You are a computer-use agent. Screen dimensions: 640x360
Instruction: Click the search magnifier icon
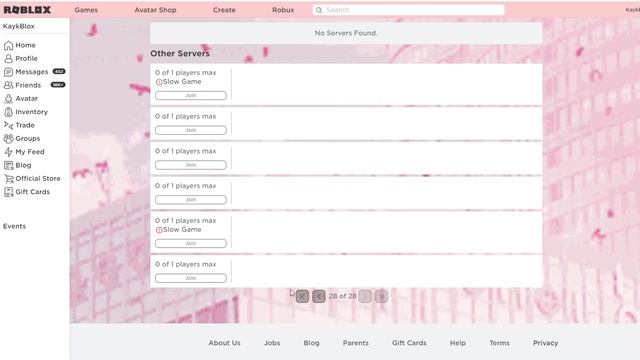click(319, 10)
